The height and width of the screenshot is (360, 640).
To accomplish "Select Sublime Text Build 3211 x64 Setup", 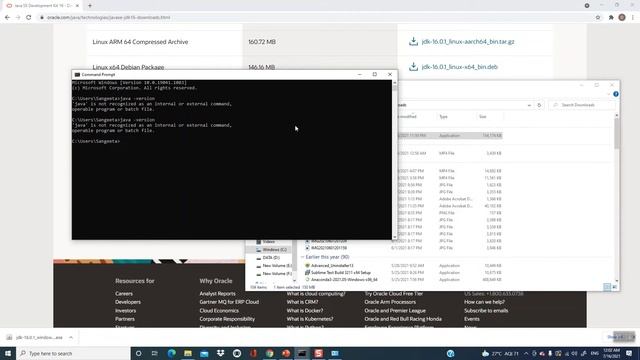I will click(x=341, y=273).
